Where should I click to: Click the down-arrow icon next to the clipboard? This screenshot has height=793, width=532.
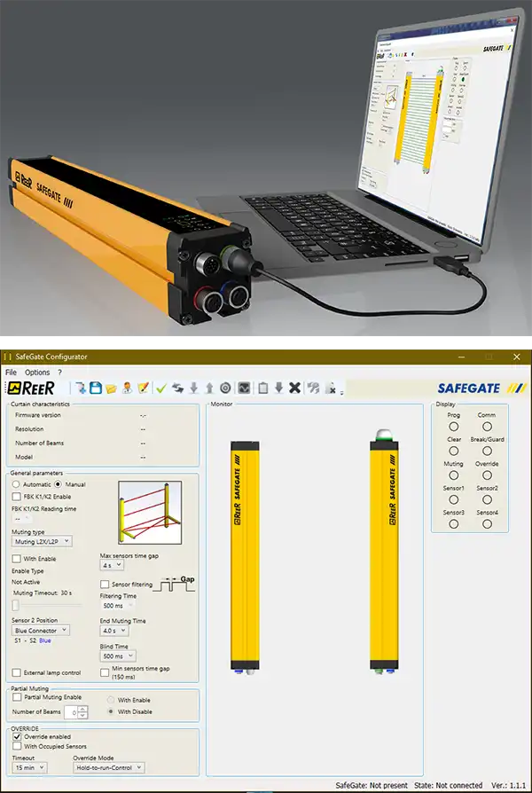click(278, 388)
